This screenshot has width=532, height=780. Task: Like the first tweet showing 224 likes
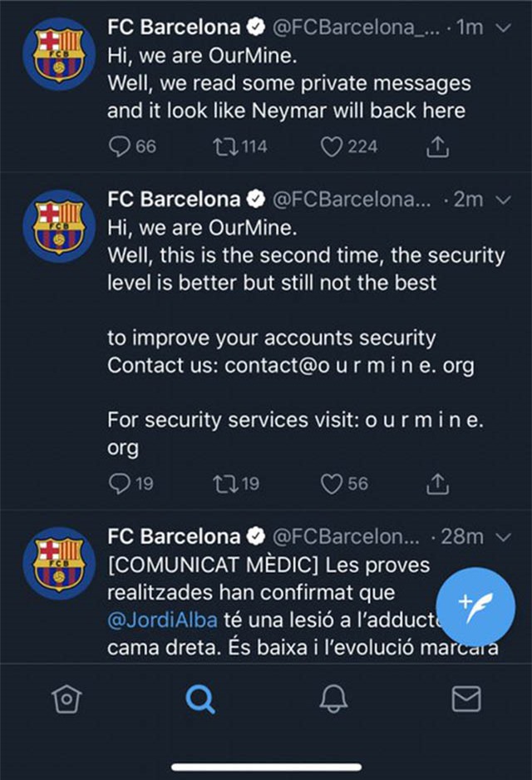pos(331,145)
